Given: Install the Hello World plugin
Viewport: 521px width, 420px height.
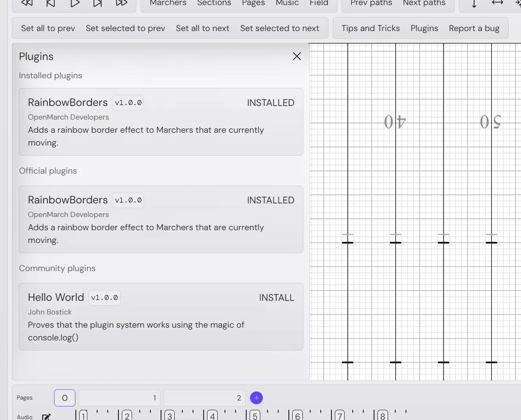Looking at the screenshot, I should [x=276, y=298].
